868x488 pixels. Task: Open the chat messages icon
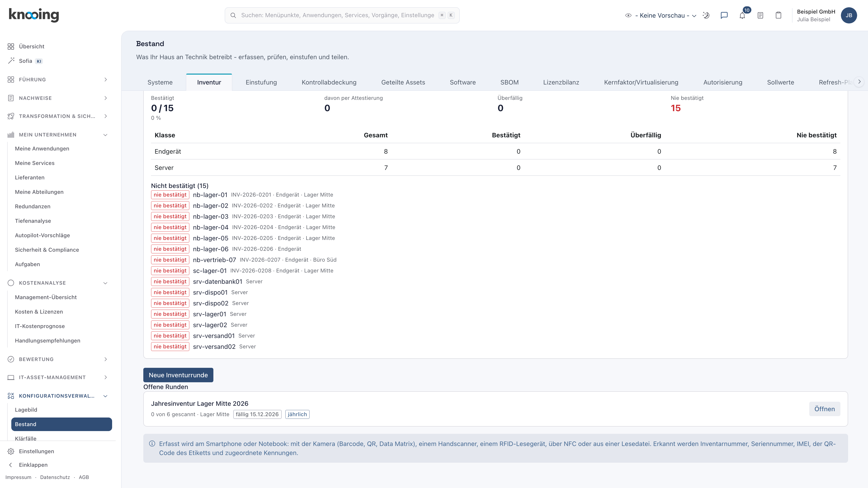[x=724, y=16]
